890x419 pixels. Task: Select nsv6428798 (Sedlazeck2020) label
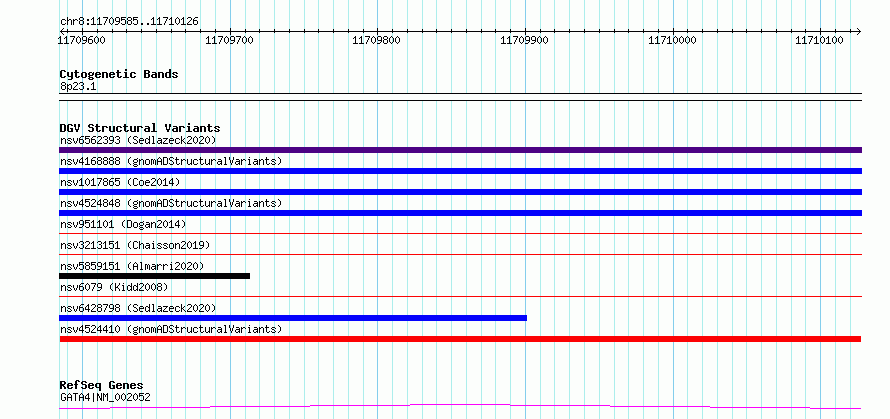click(138, 308)
